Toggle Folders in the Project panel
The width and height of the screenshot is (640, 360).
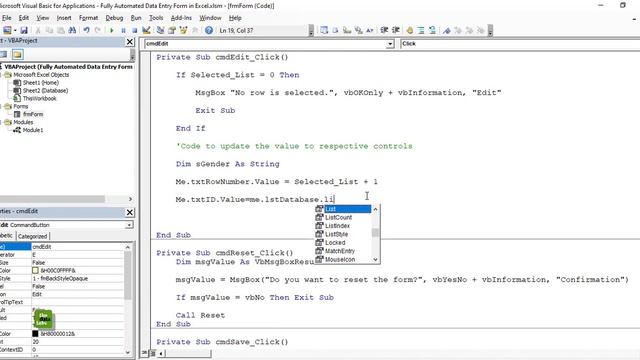click(x=17, y=54)
